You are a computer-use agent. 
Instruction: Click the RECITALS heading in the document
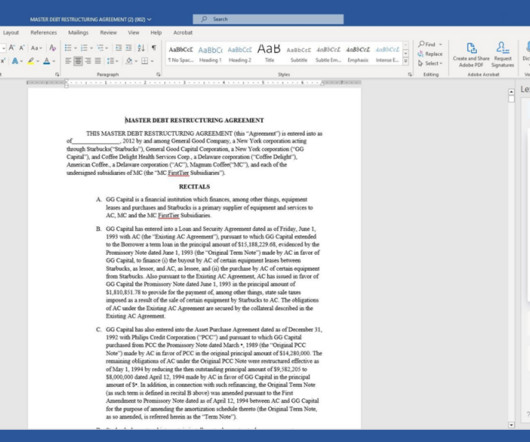[194, 187]
